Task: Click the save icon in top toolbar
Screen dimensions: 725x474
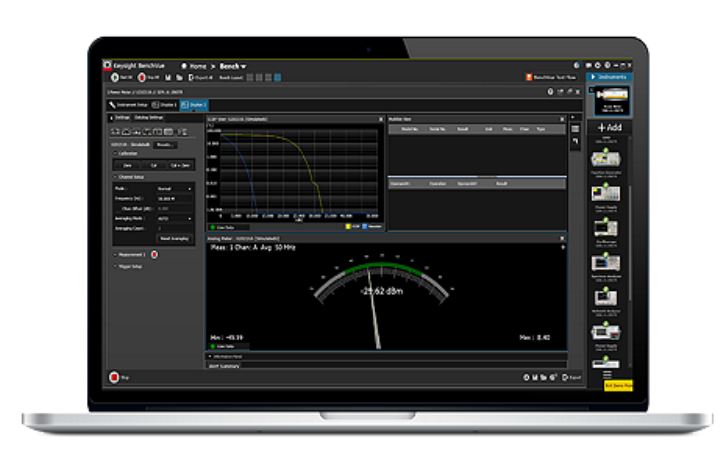Action: pos(166,77)
